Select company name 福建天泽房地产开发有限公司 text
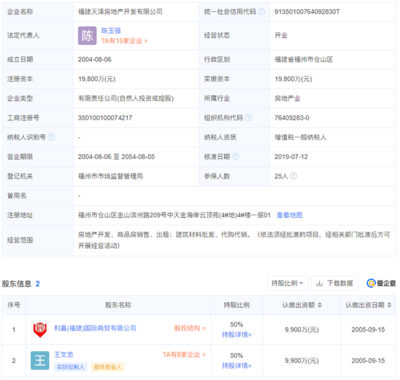This screenshot has height=380, width=400. coord(120,12)
